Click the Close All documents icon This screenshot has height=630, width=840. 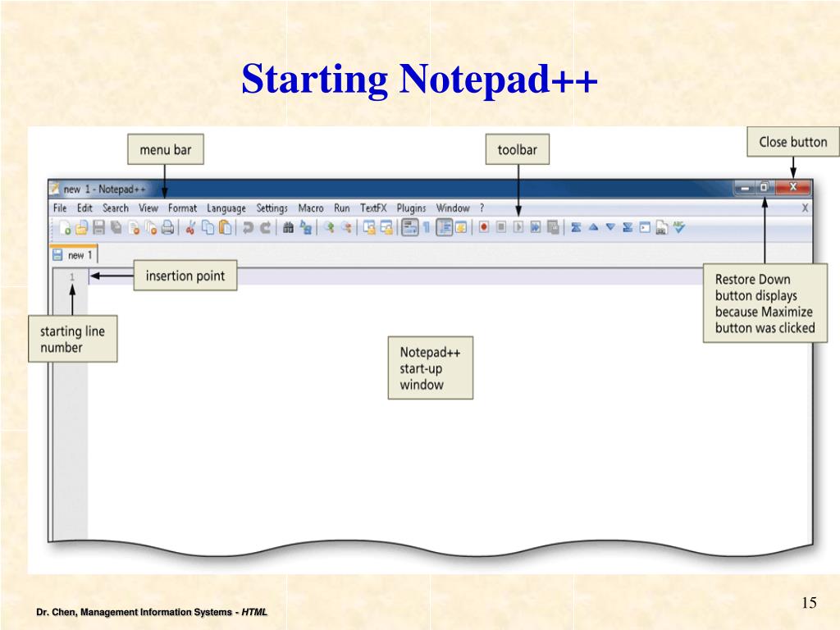click(x=151, y=228)
